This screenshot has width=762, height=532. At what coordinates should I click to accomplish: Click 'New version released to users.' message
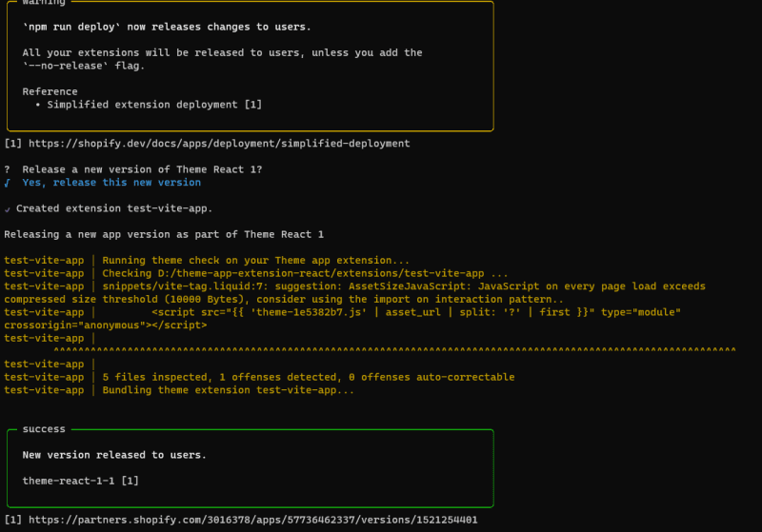(x=114, y=455)
